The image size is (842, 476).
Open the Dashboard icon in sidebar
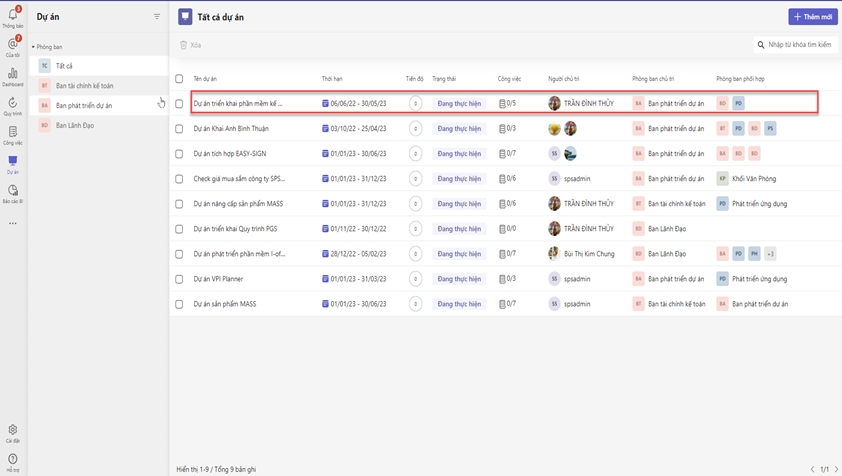13,76
